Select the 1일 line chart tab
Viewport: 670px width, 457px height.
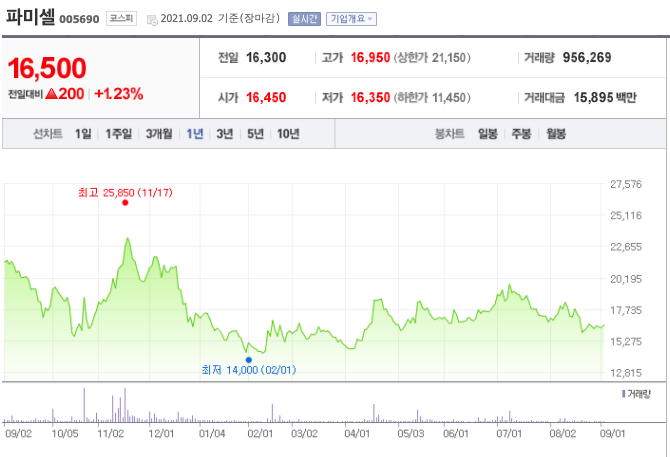tap(83, 134)
